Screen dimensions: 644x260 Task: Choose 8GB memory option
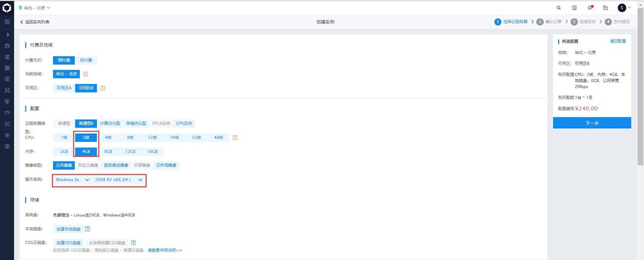point(108,151)
